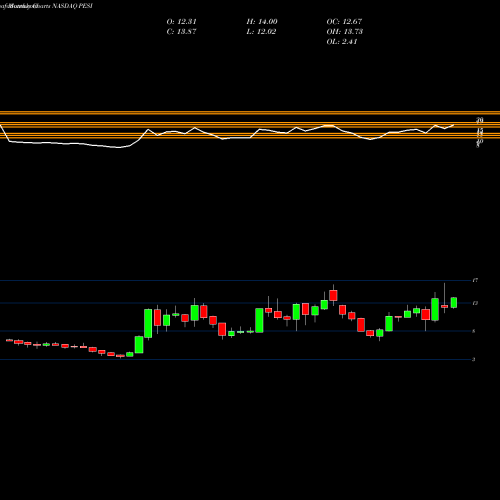Select the small red candle with the tallest wick
Viewport: 500px width, 500px height.
[x=444, y=306]
